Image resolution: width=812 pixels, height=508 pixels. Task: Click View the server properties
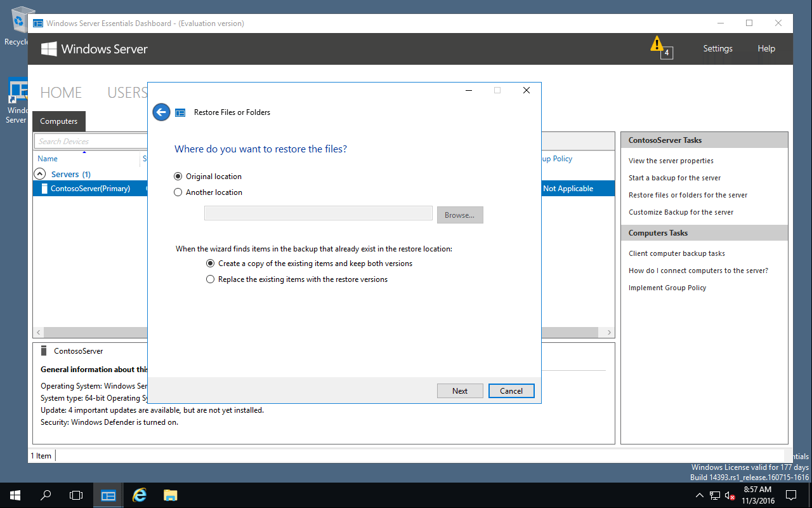click(671, 161)
